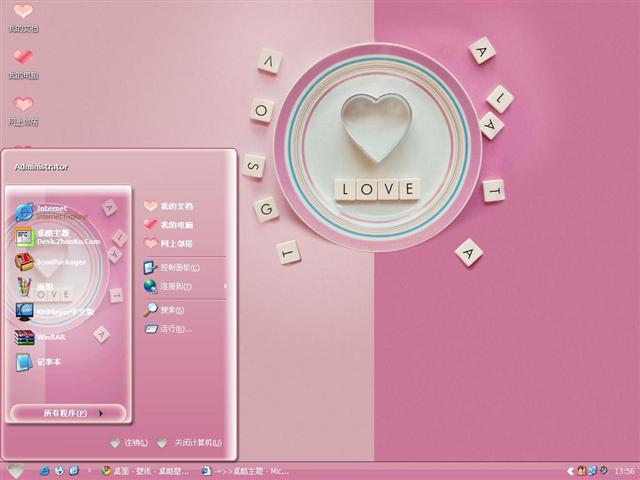Click third Quick Launch icon beside globe
Viewport: 640px width, 480px height.
click(x=74, y=471)
